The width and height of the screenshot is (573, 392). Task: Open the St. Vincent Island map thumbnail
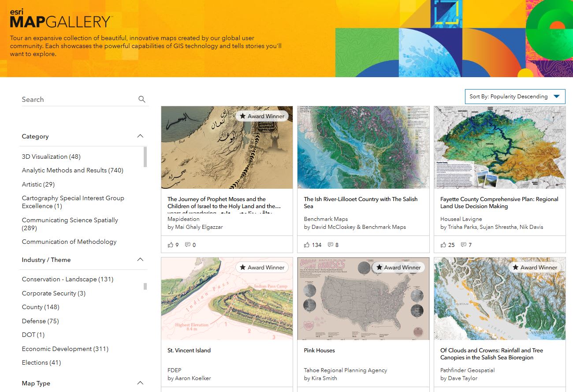pyautogui.click(x=227, y=299)
